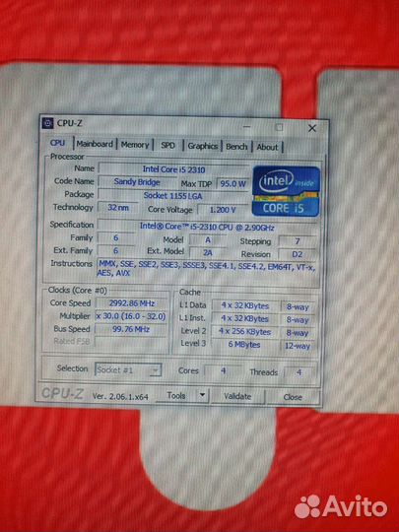399x532 pixels.
Task: Click the Core Speed 2992.86 MHz value
Action: pos(132,303)
